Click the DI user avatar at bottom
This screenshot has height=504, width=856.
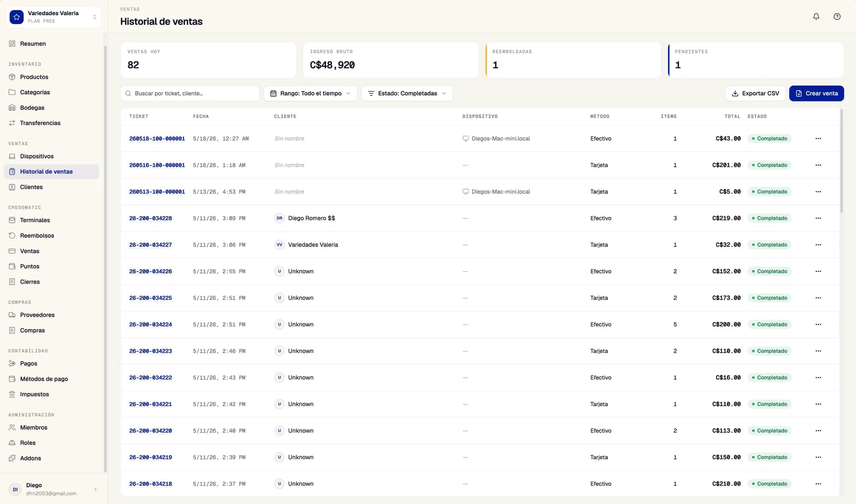point(15,489)
